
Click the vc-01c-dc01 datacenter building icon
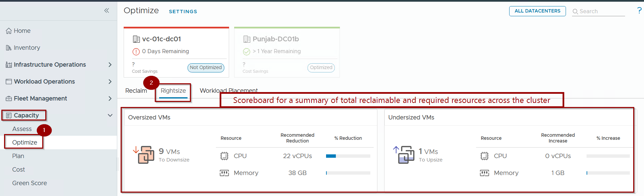tap(136, 39)
